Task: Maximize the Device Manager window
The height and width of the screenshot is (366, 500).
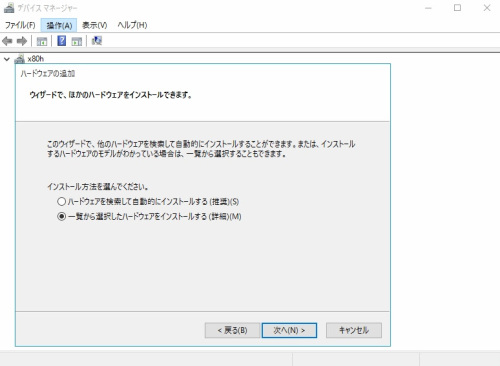Action: click(x=458, y=8)
